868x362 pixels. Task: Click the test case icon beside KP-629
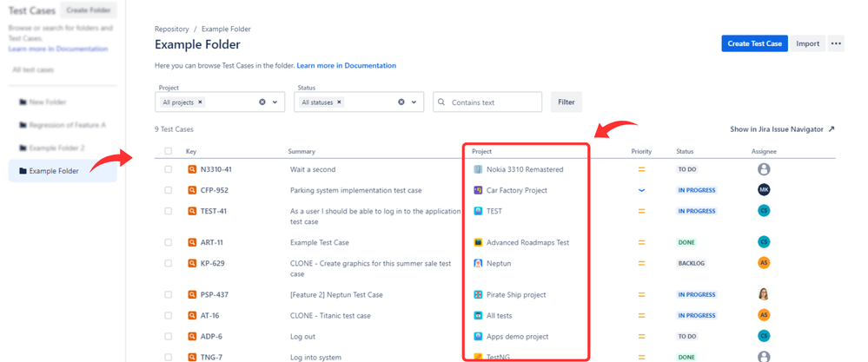coord(192,263)
